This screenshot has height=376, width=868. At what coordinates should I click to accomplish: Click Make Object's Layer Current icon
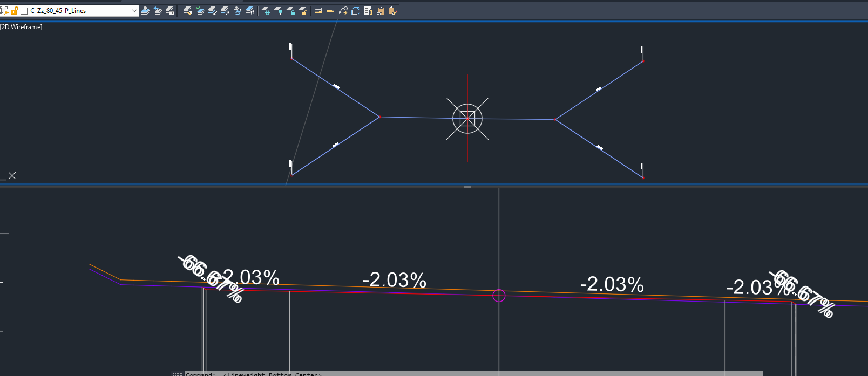pyautogui.click(x=145, y=11)
